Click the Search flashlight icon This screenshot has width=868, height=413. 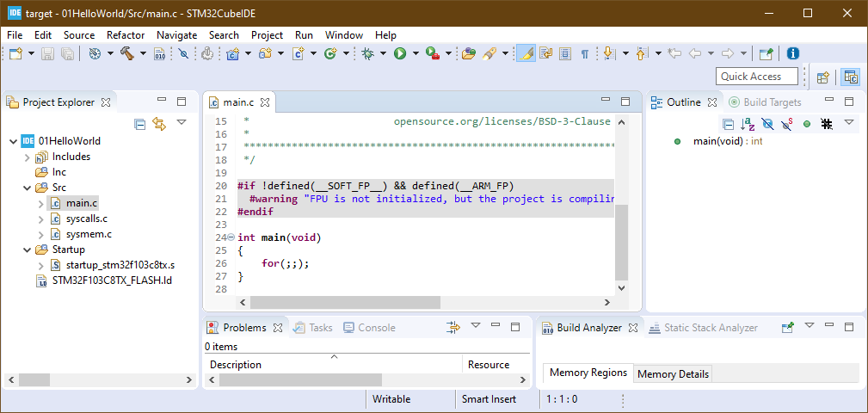489,53
